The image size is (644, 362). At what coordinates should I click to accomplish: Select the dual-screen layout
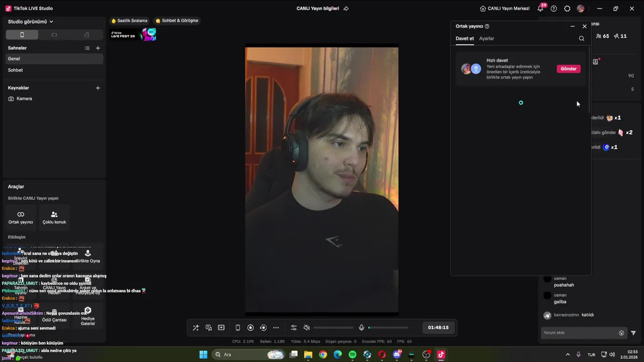click(x=87, y=35)
